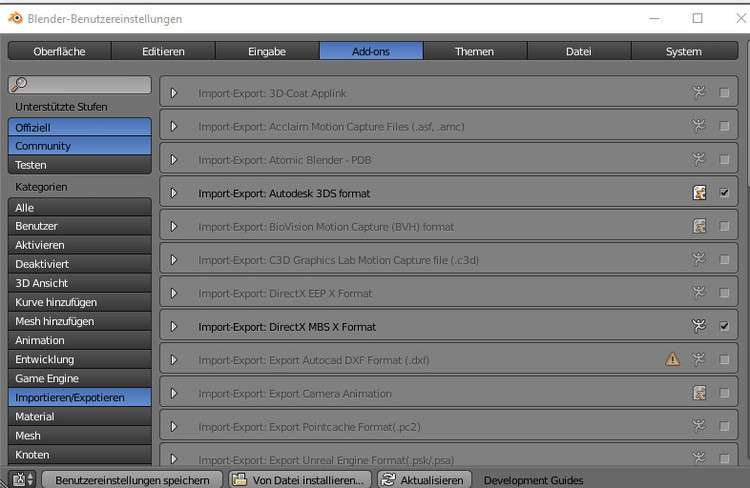
Task: Open the Themen tab
Action: [474, 51]
